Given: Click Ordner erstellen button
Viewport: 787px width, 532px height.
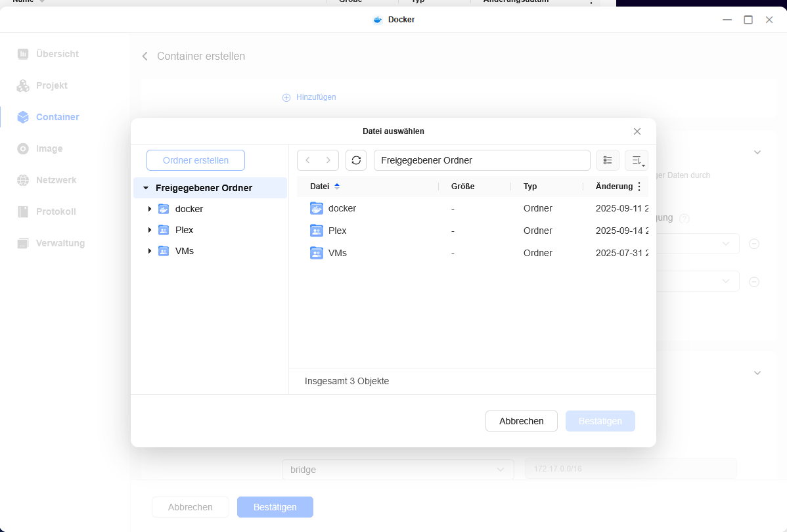Looking at the screenshot, I should tap(196, 161).
